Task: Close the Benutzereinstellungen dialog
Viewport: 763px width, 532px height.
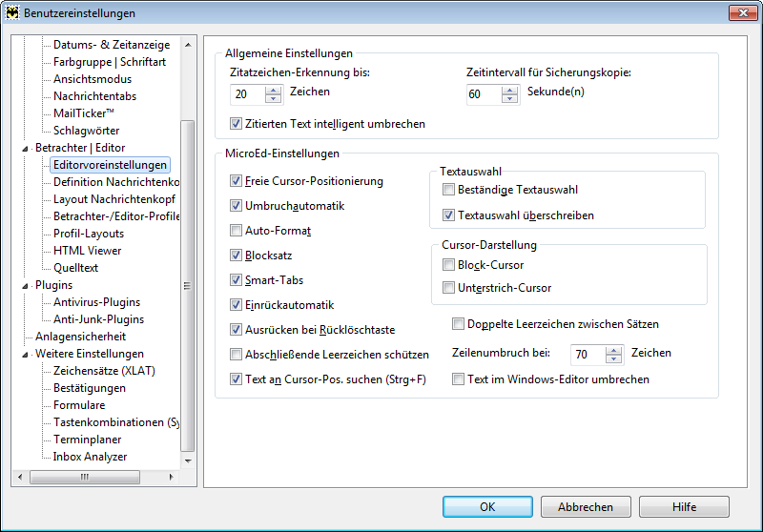Action: coord(743,12)
